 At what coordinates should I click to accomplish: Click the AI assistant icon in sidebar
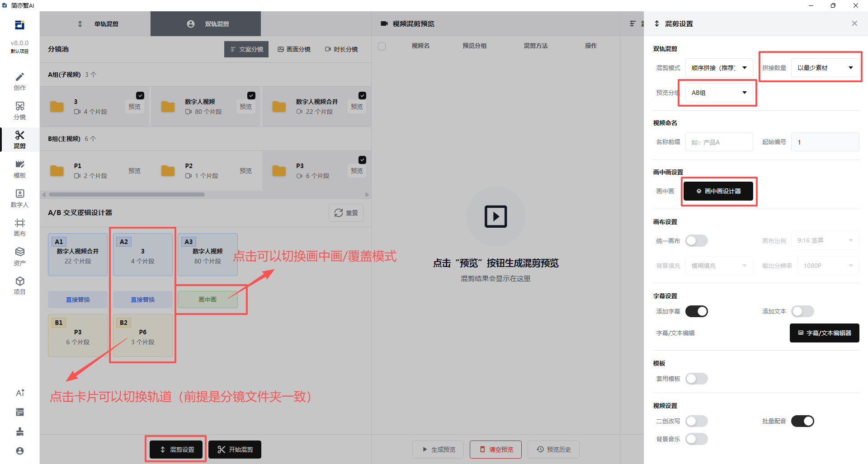point(20,393)
